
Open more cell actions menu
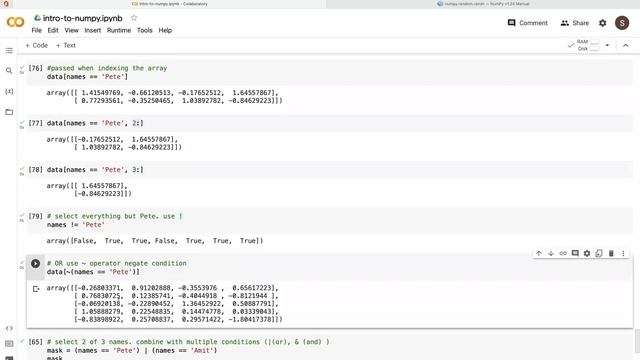(623, 253)
